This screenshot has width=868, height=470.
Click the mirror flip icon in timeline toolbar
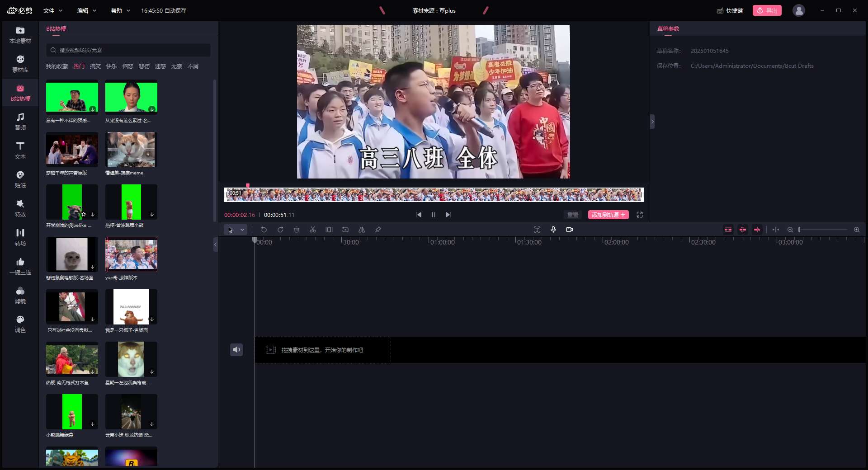coord(362,230)
